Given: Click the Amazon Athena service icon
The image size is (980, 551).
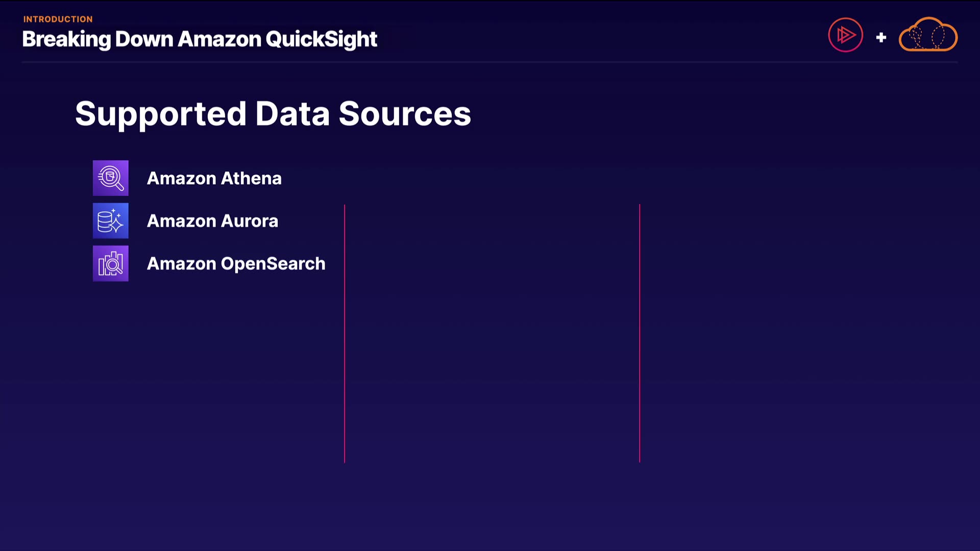Looking at the screenshot, I should click(110, 178).
